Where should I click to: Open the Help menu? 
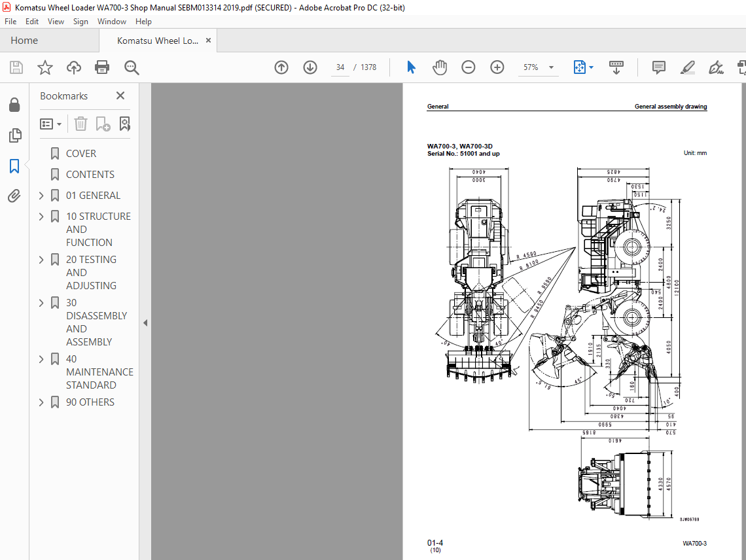point(143,22)
